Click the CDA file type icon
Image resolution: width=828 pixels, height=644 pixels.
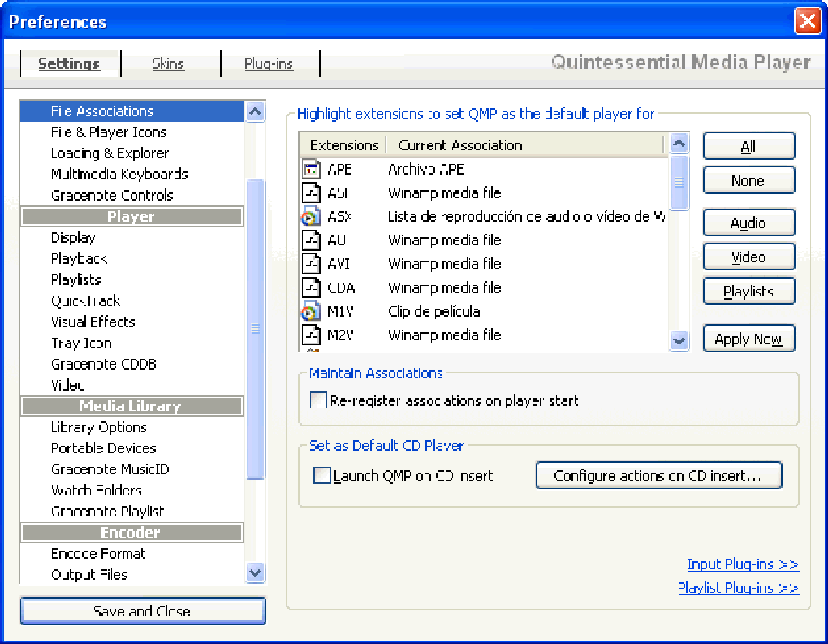click(x=312, y=287)
